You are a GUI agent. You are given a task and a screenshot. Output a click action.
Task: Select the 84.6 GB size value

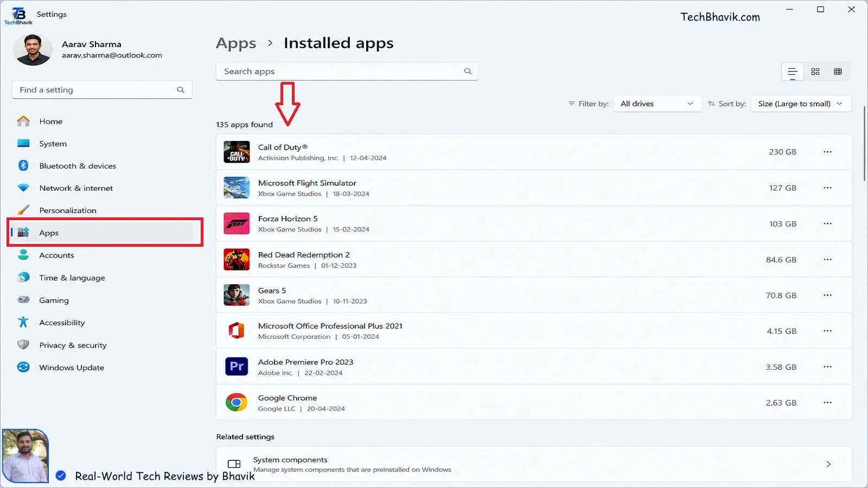(781, 260)
